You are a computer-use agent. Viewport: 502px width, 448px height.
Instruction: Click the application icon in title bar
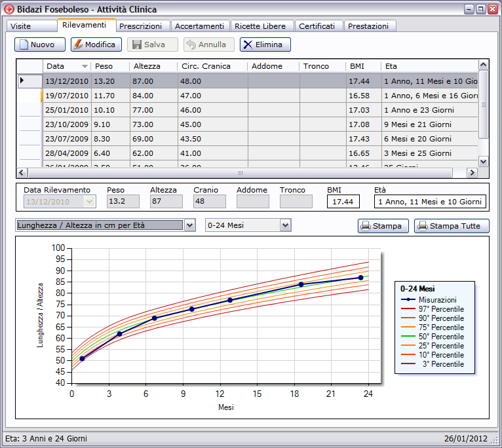9,9
